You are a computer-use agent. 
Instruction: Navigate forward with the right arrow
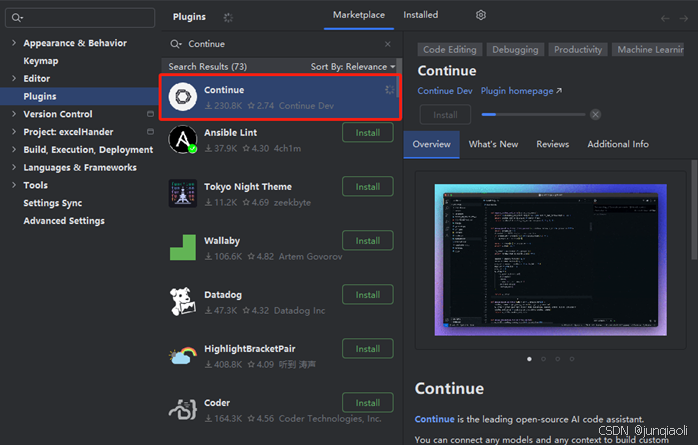click(x=684, y=18)
